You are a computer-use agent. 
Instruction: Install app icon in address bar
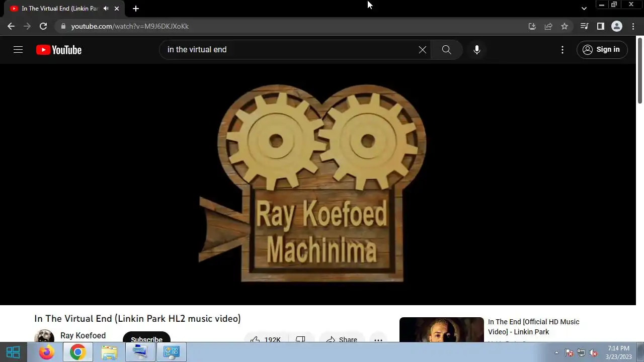532,26
